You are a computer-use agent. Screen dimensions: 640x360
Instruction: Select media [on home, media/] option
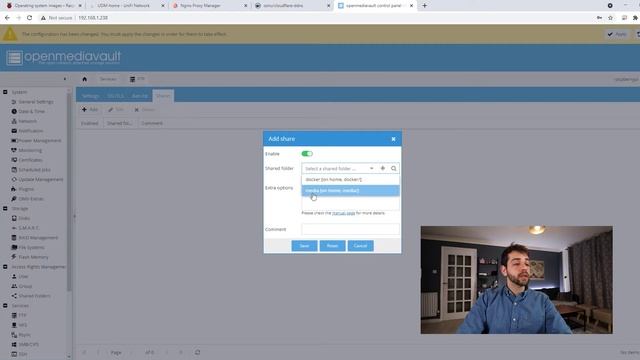(350, 191)
